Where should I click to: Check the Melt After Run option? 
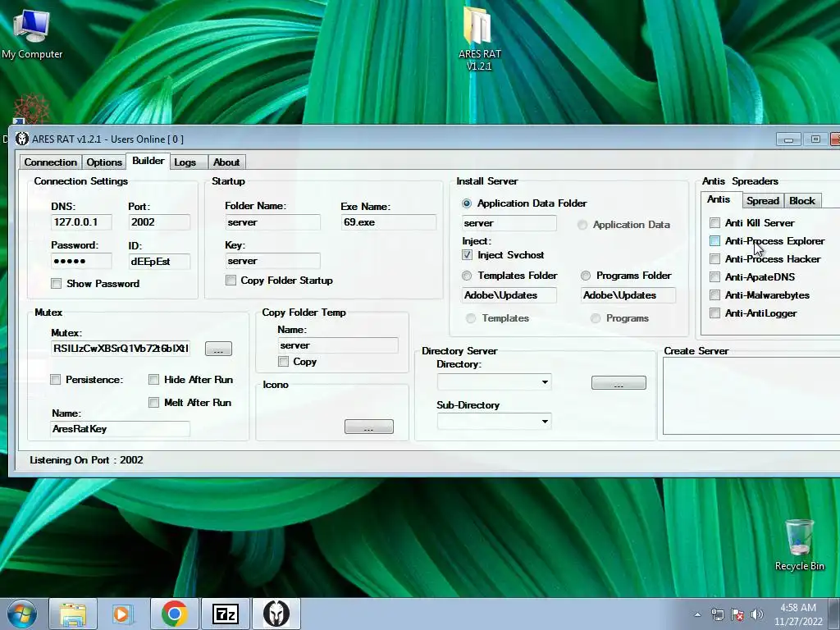153,402
